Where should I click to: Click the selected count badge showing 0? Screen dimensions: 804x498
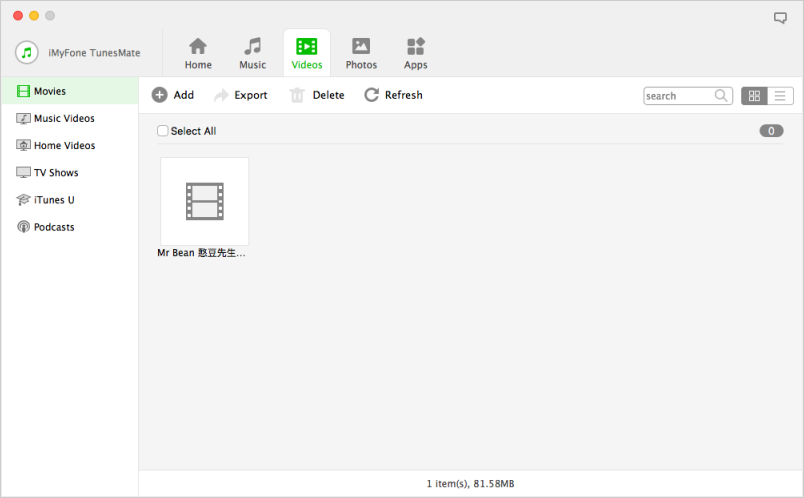[771, 131]
